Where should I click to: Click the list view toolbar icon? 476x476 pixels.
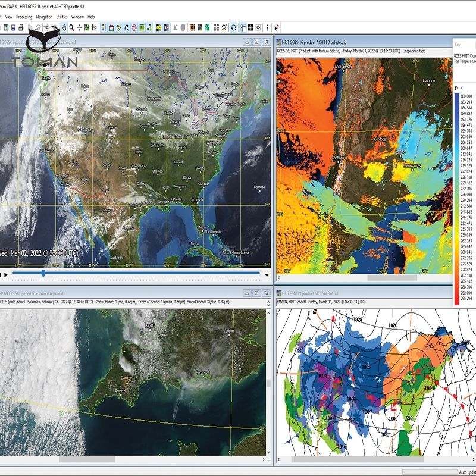217,28
